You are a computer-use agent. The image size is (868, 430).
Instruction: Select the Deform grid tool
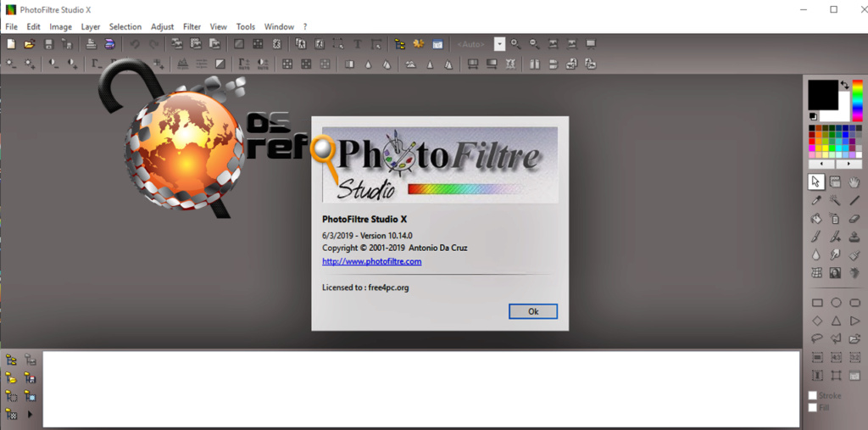point(816,272)
